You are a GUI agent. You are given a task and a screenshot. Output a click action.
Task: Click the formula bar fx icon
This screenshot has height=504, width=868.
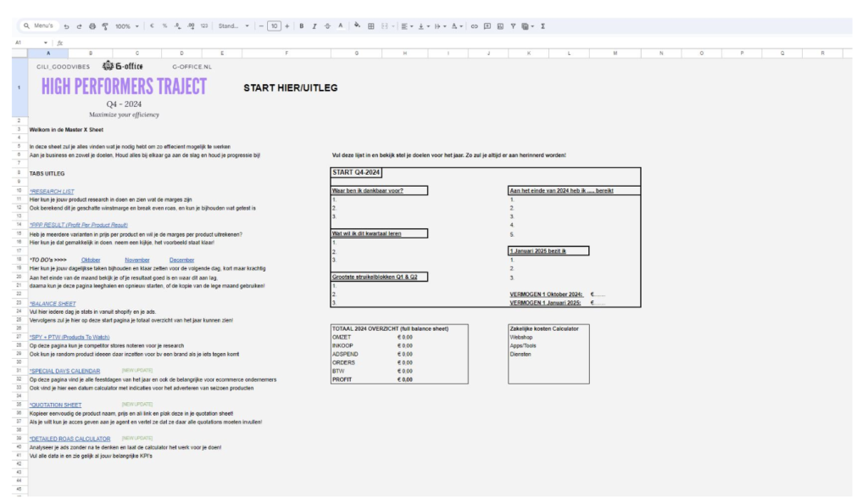coord(60,42)
